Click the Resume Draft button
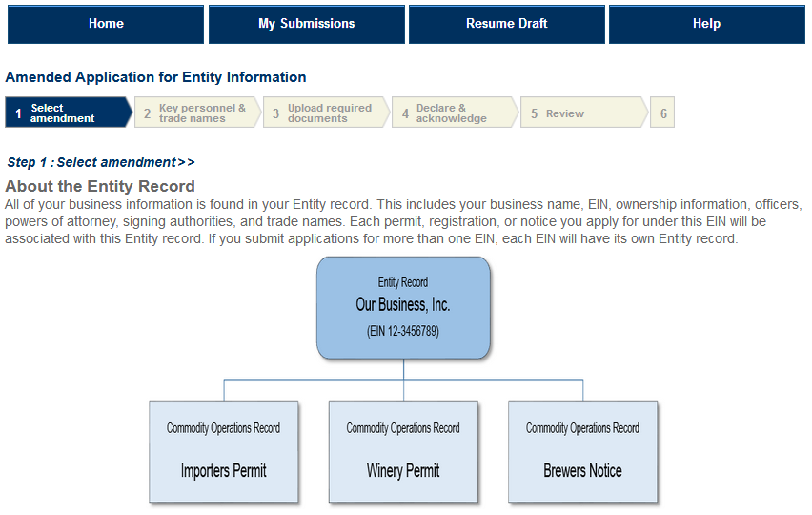 click(x=506, y=24)
